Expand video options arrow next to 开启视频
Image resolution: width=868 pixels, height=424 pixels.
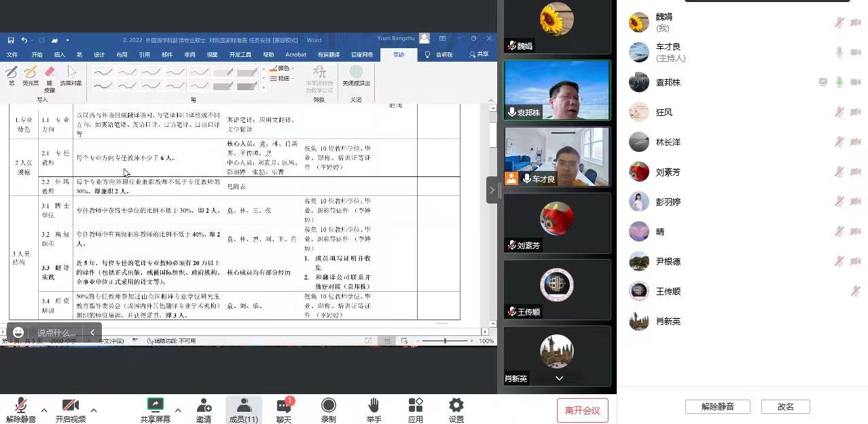94,410
